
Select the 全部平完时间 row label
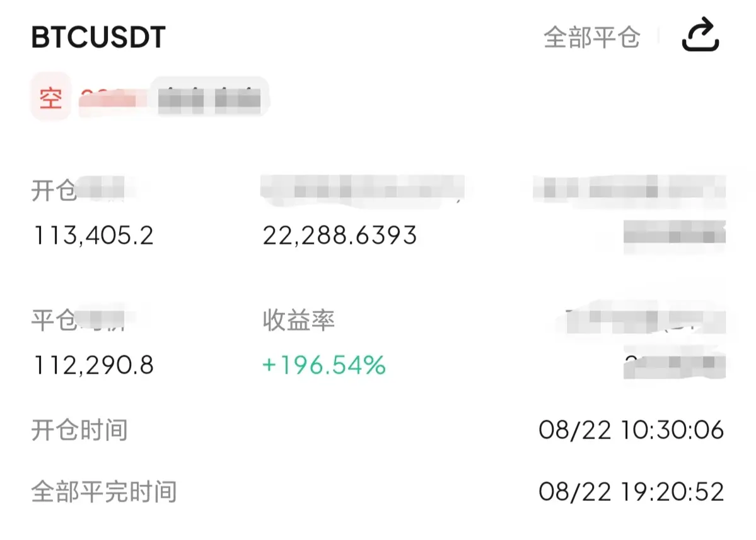tap(104, 492)
